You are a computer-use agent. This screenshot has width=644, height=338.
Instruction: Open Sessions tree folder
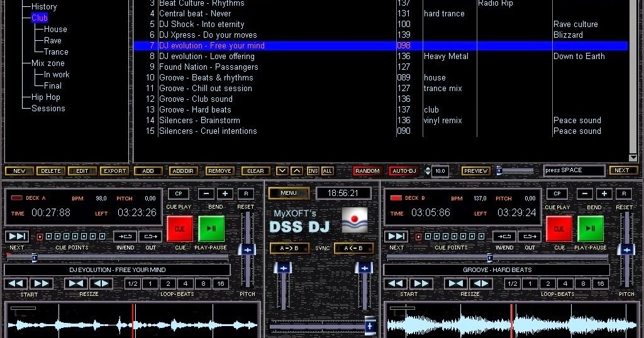pyautogui.click(x=48, y=108)
